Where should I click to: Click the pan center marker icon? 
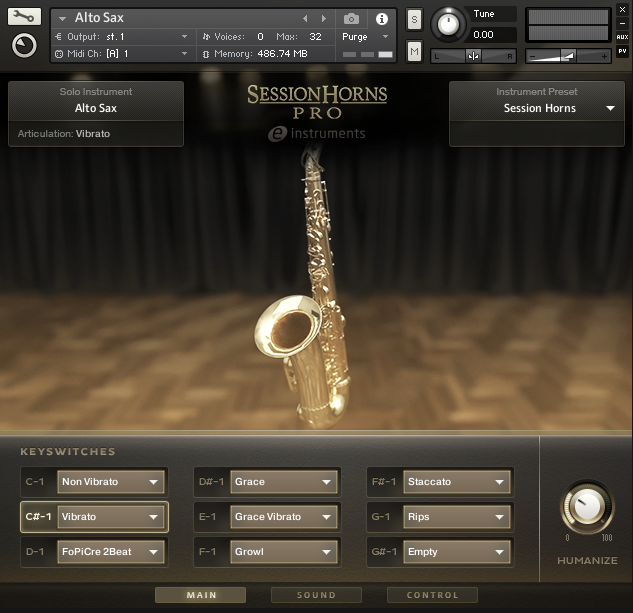[x=473, y=56]
